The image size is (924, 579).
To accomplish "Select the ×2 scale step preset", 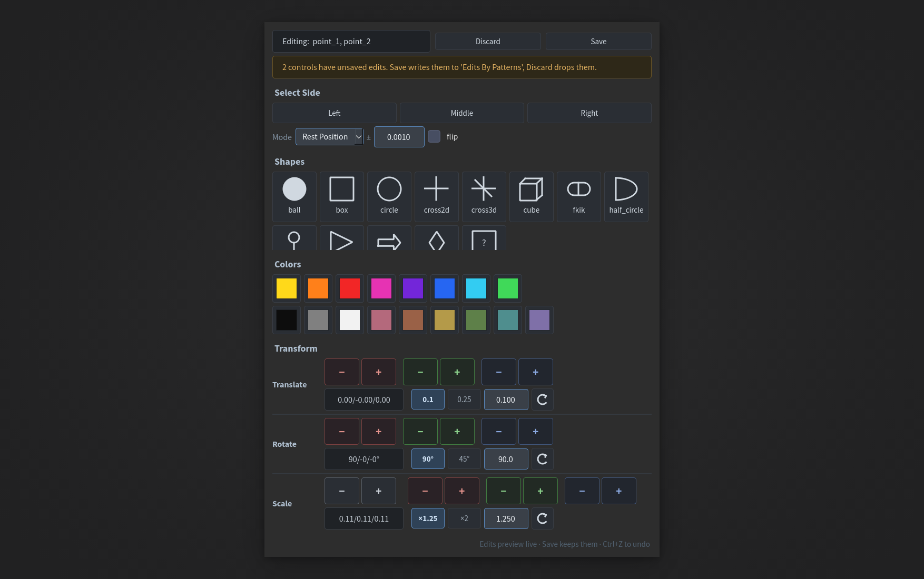I will [x=464, y=518].
